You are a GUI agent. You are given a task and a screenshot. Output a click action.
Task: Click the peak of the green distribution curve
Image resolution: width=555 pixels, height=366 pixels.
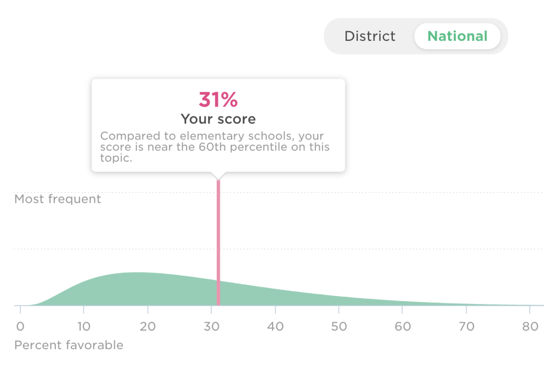(x=138, y=274)
